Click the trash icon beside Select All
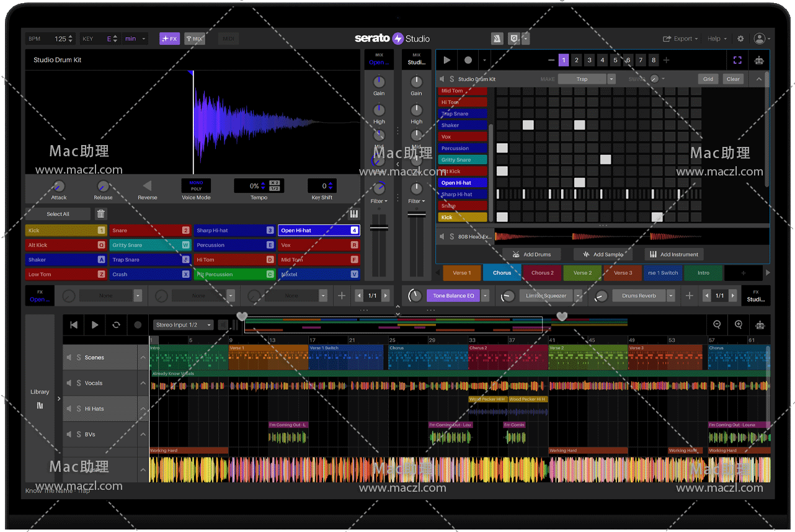The width and height of the screenshot is (795, 532). tap(101, 214)
